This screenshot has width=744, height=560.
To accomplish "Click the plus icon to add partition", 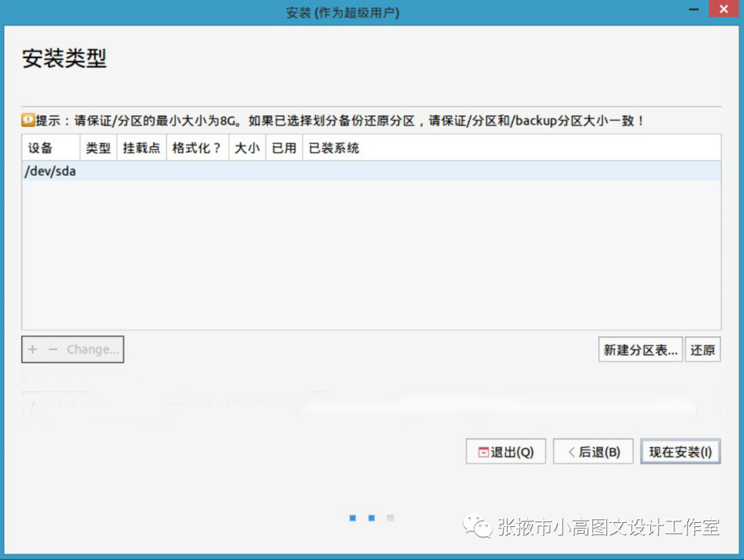I will coord(32,349).
